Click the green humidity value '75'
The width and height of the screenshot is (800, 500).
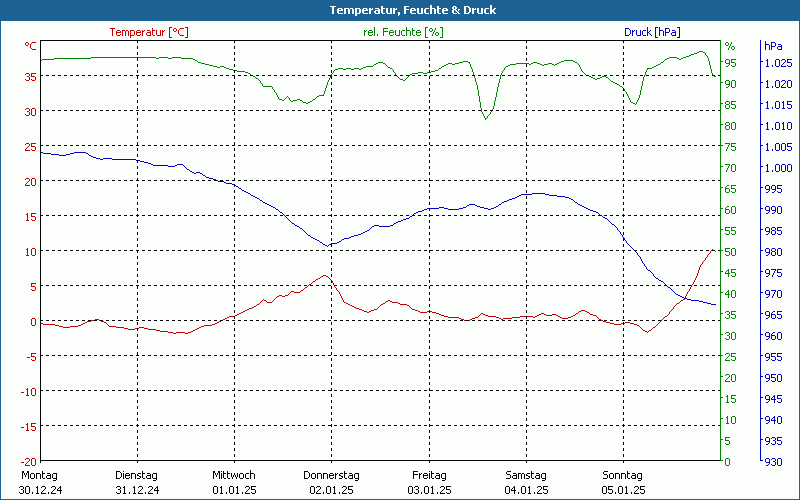[731, 147]
